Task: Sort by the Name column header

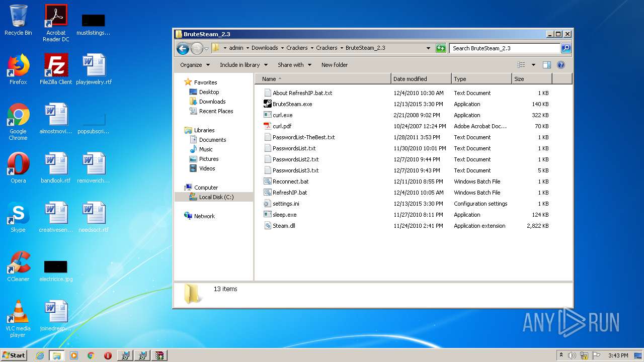Action: pyautogui.click(x=323, y=79)
